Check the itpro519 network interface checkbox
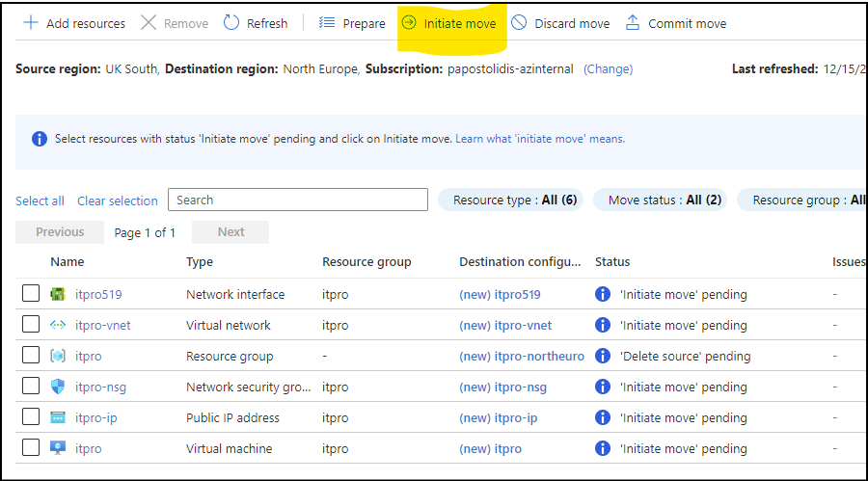This screenshot has width=868, height=481. pos(31,294)
